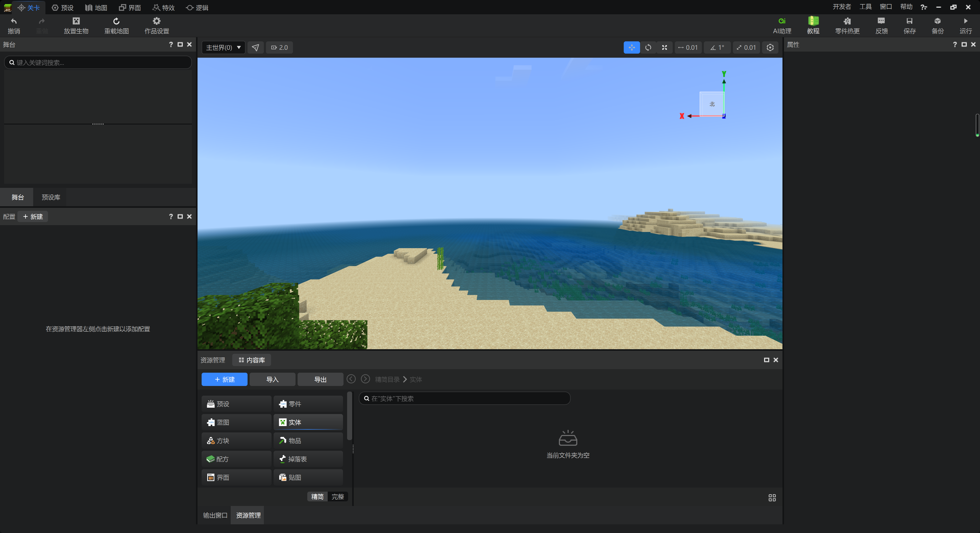Open the camera speed 2.0 selector
Viewport: 980px width, 533px height.
(x=279, y=47)
